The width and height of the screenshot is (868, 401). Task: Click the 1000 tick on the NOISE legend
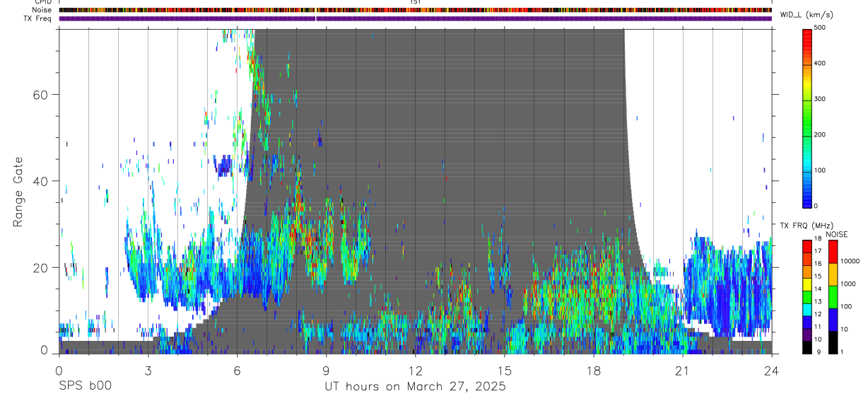point(848,284)
